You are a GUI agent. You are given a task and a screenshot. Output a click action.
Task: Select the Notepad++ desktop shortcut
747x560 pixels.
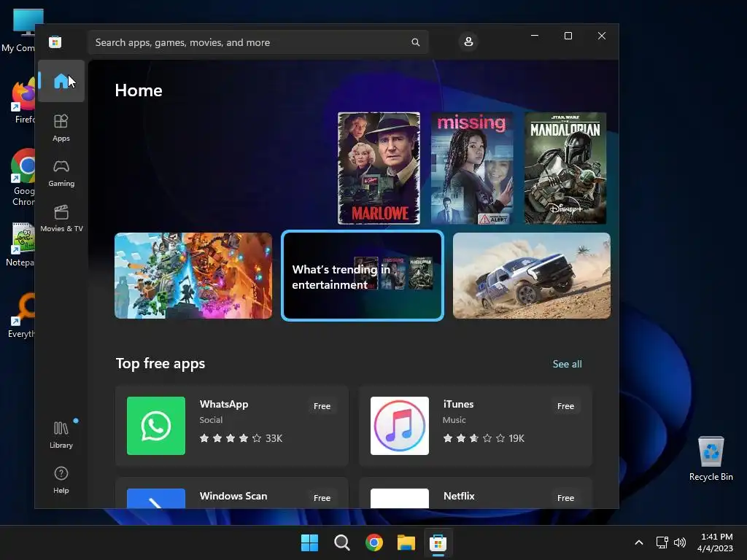[21, 244]
